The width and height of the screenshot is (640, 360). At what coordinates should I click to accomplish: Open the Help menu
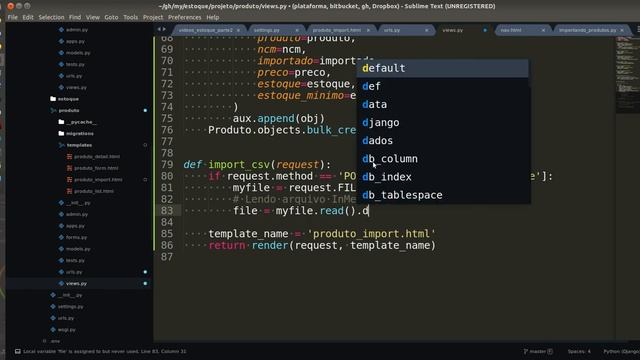pyautogui.click(x=213, y=17)
